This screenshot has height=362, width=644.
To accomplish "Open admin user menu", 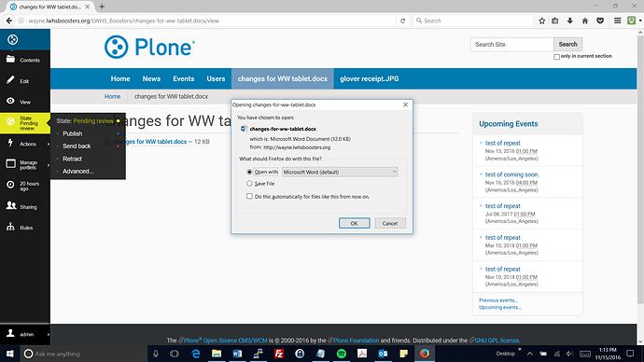I will click(25, 334).
